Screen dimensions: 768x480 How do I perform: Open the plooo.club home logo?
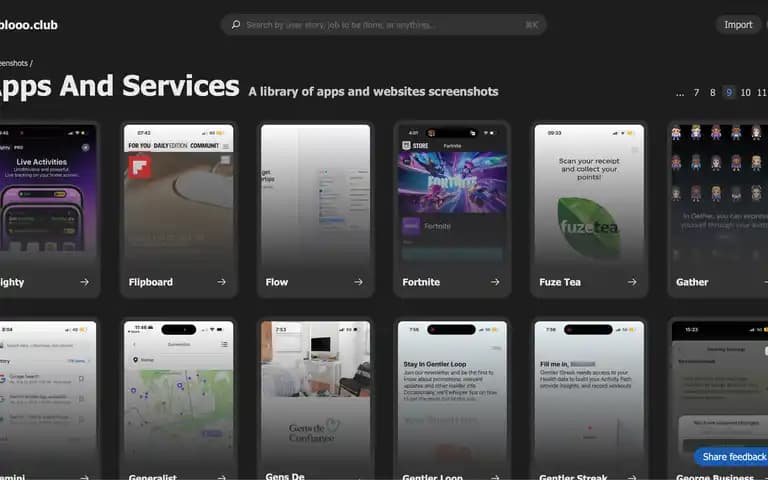pyautogui.click(x=28, y=25)
